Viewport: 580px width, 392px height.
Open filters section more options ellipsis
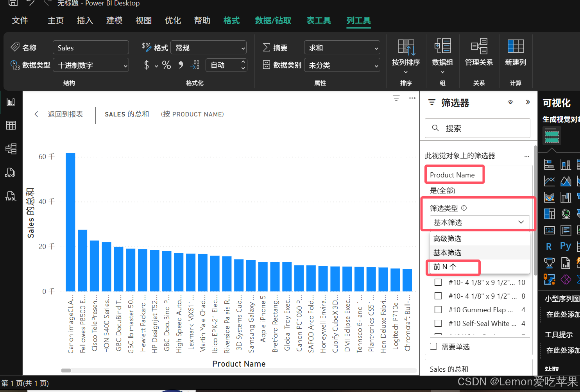[x=527, y=156]
